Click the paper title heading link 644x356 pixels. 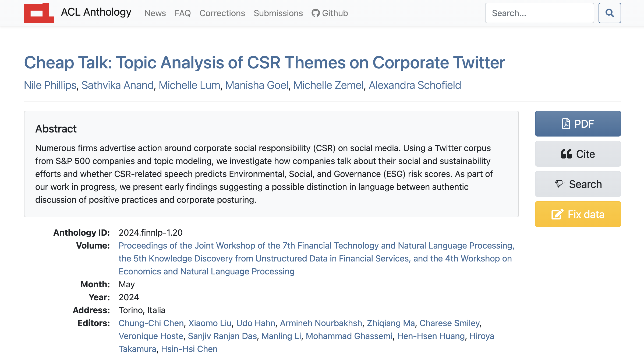[264, 62]
